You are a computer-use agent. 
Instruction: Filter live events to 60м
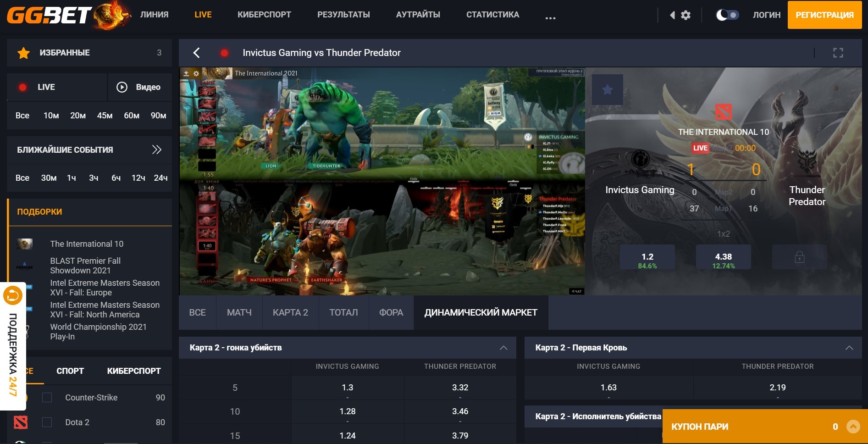click(x=132, y=116)
